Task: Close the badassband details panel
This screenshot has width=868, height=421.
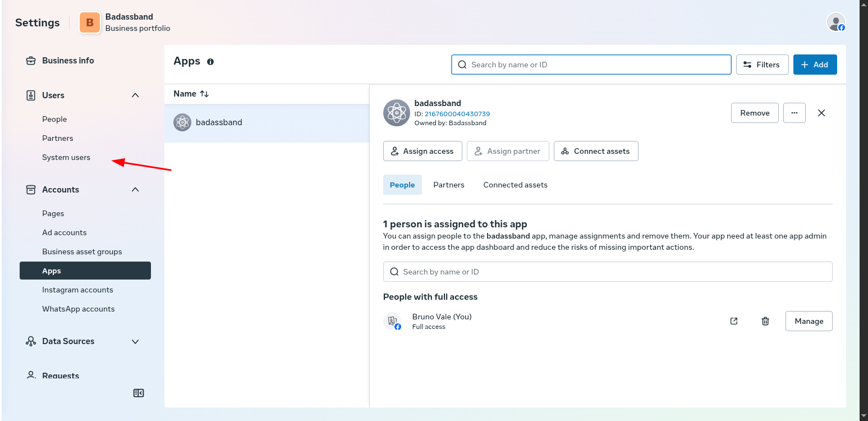Action: click(821, 113)
